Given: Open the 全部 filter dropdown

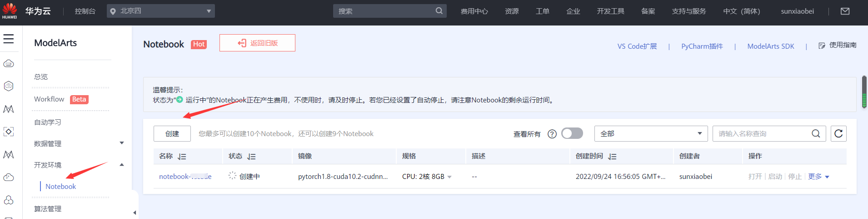Looking at the screenshot, I should [651, 133].
